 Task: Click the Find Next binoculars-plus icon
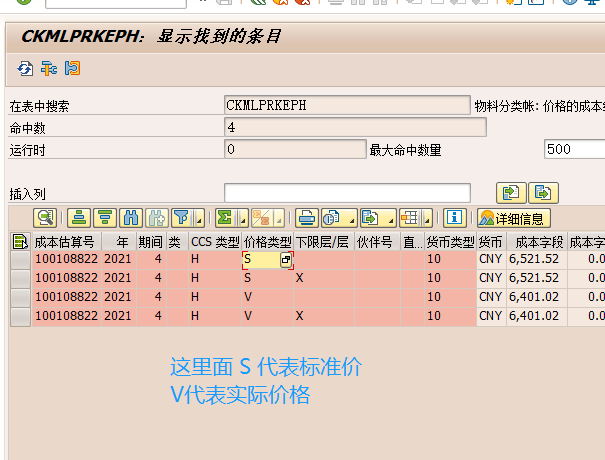click(x=157, y=218)
